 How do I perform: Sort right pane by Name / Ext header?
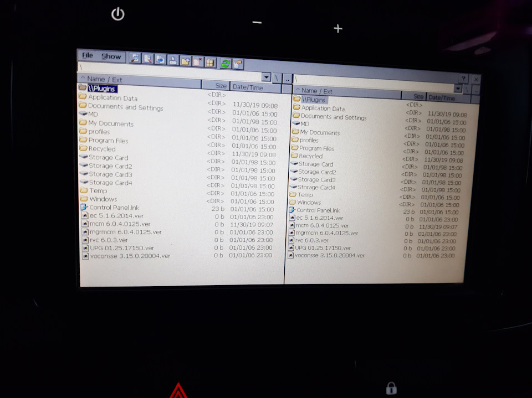point(347,91)
